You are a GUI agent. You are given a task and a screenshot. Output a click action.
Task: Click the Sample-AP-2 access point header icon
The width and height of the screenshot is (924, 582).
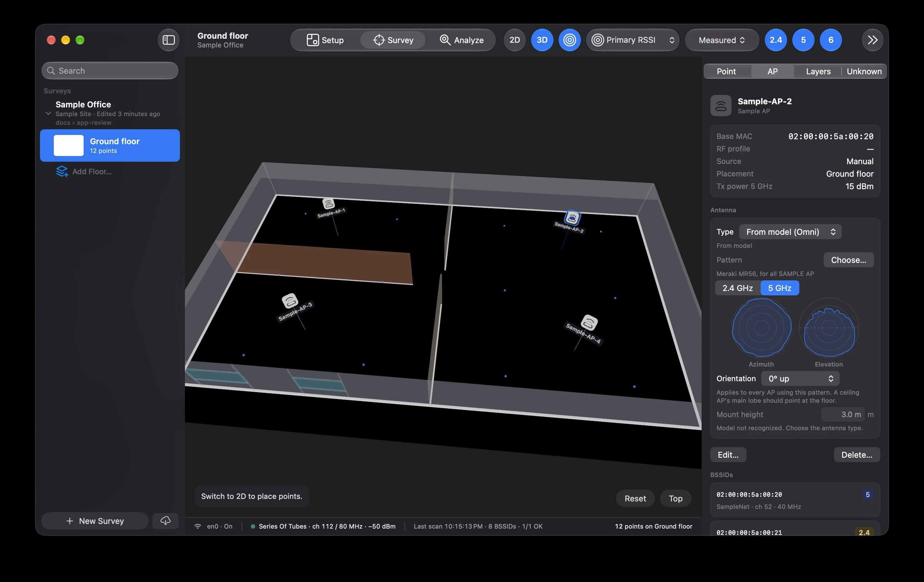point(721,106)
